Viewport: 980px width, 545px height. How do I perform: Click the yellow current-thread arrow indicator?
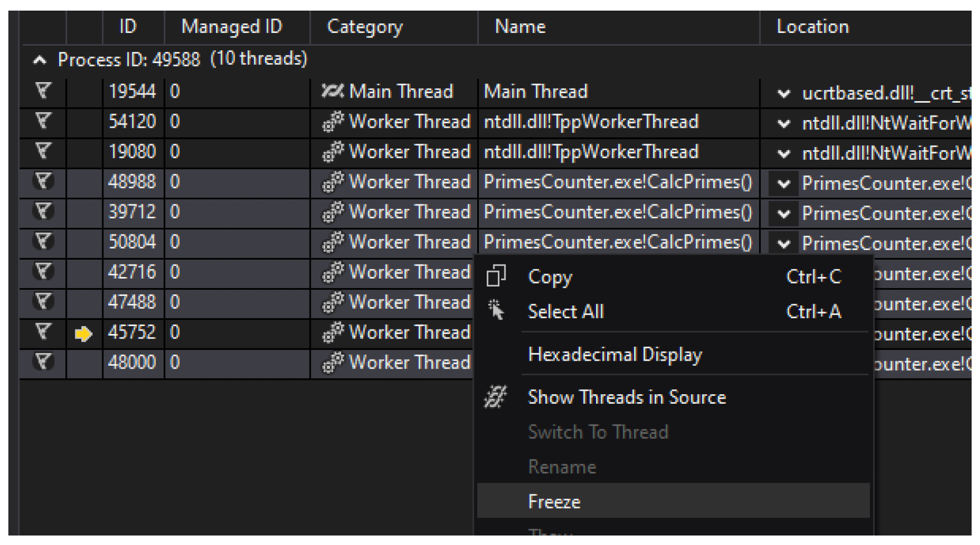click(x=83, y=334)
